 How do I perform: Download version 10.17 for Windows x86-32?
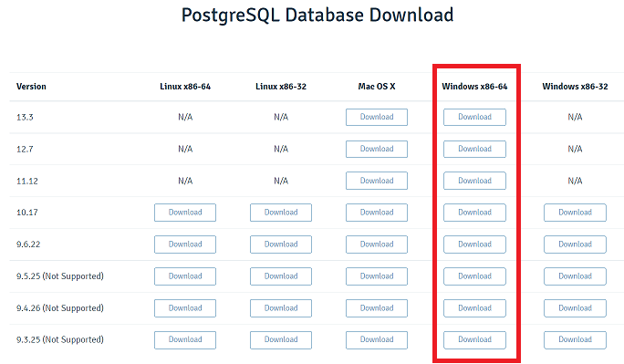tap(575, 213)
